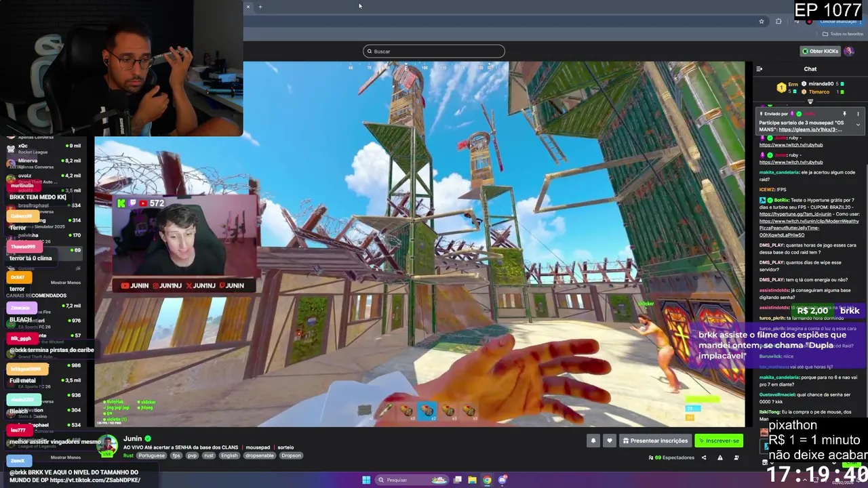Select the rust tag chip
Screen dimensions: 868x488
pyautogui.click(x=209, y=455)
